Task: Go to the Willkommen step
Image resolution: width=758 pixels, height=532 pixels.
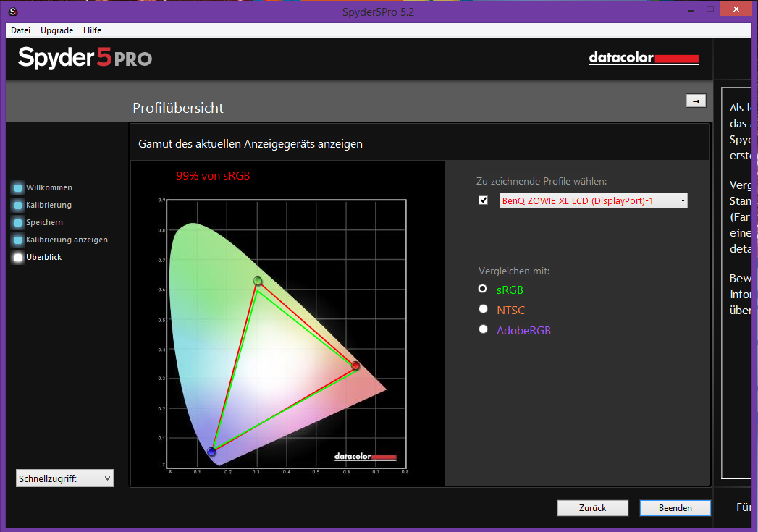Action: tap(49, 187)
